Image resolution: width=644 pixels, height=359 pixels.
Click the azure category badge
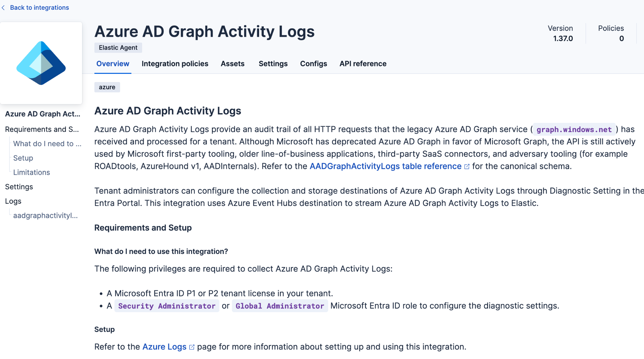(x=107, y=87)
